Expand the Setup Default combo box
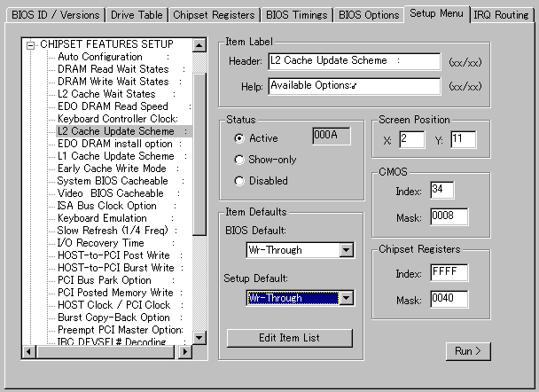Image resolution: width=539 pixels, height=392 pixels. coord(346,298)
